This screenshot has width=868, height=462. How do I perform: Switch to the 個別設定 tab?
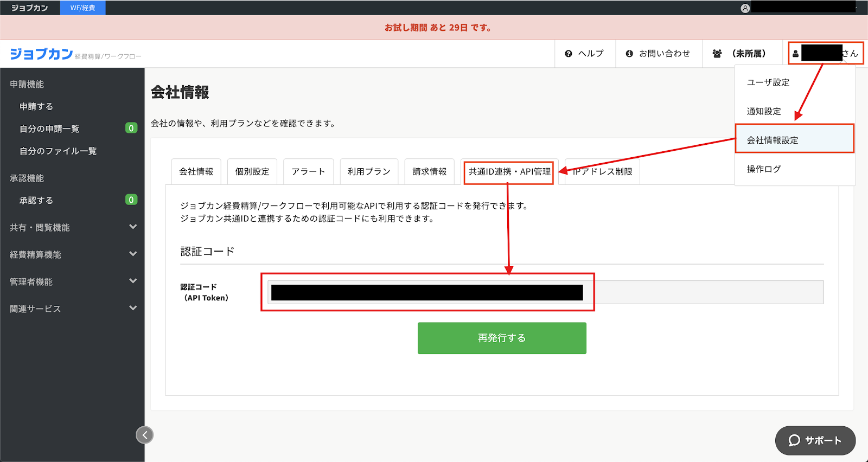[252, 171]
